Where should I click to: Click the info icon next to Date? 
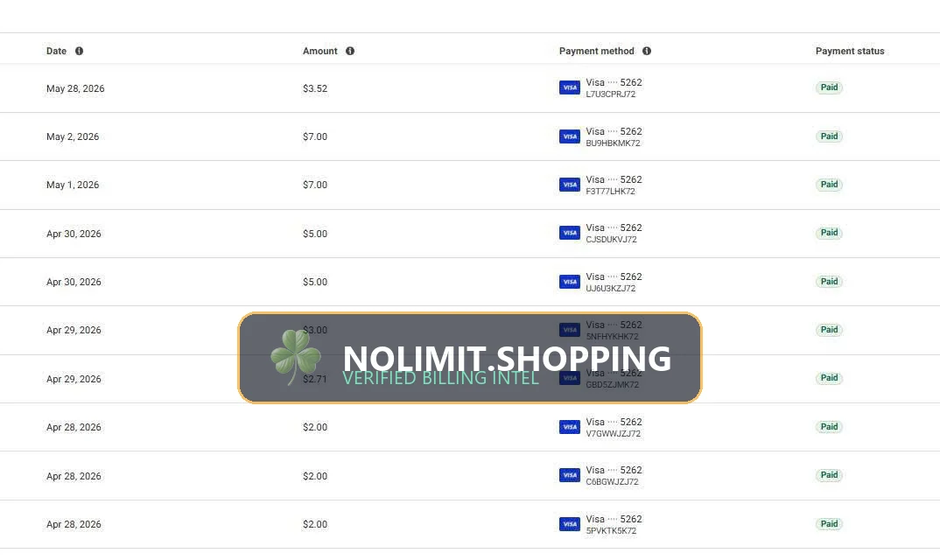pos(79,51)
